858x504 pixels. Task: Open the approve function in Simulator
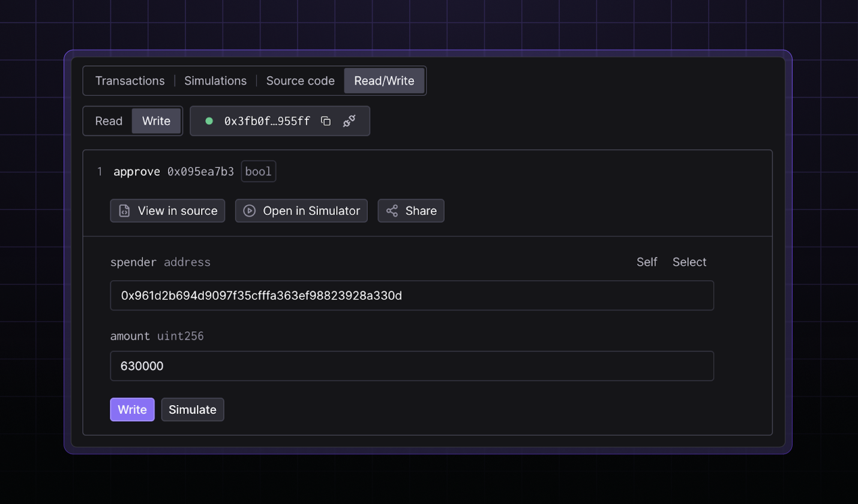click(301, 211)
